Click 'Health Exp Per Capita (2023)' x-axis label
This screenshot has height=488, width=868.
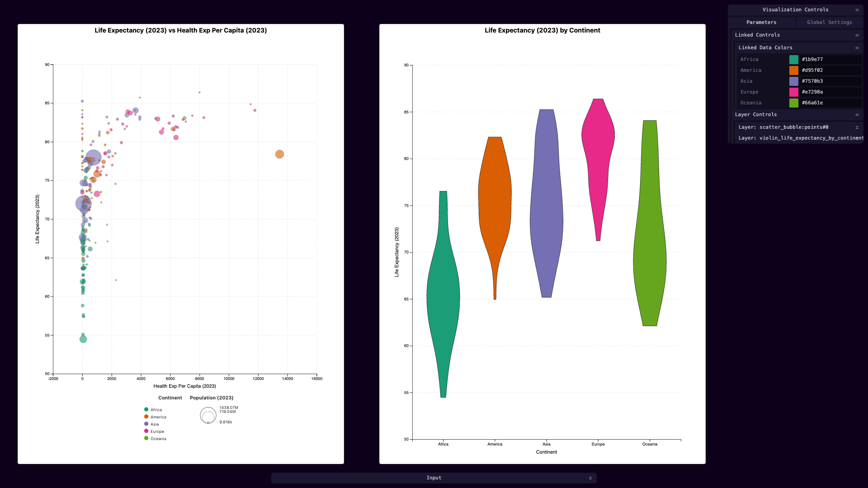184,386
